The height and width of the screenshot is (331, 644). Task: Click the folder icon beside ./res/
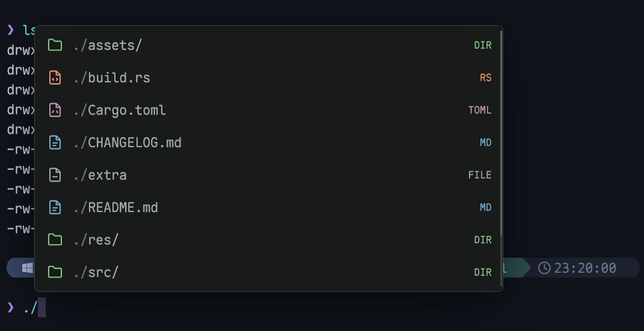55,240
